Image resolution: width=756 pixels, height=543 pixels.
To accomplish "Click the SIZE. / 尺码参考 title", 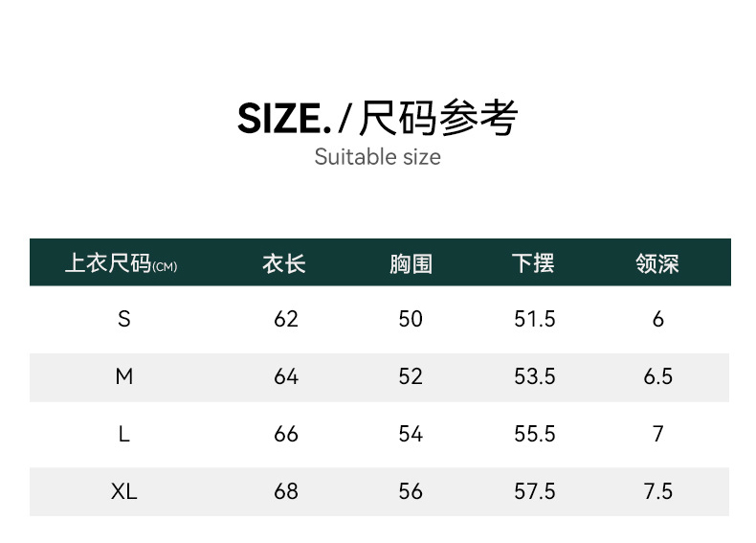I will 378,119.
